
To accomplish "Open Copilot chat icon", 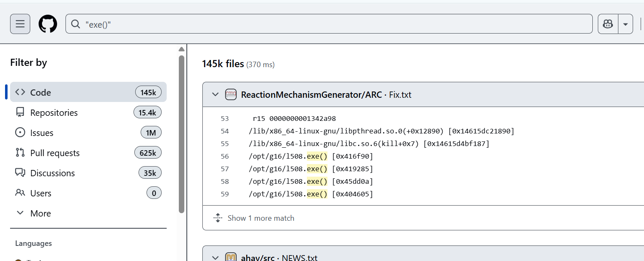I will tap(608, 24).
